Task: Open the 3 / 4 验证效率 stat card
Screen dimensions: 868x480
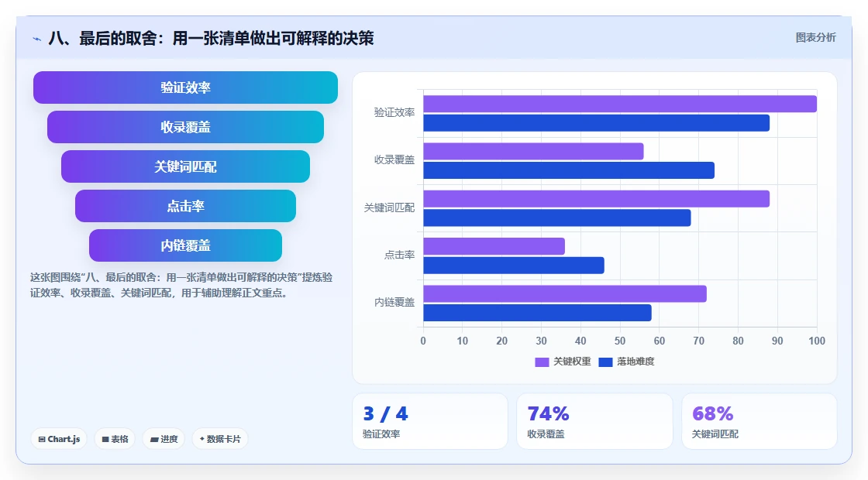Action: pos(430,421)
